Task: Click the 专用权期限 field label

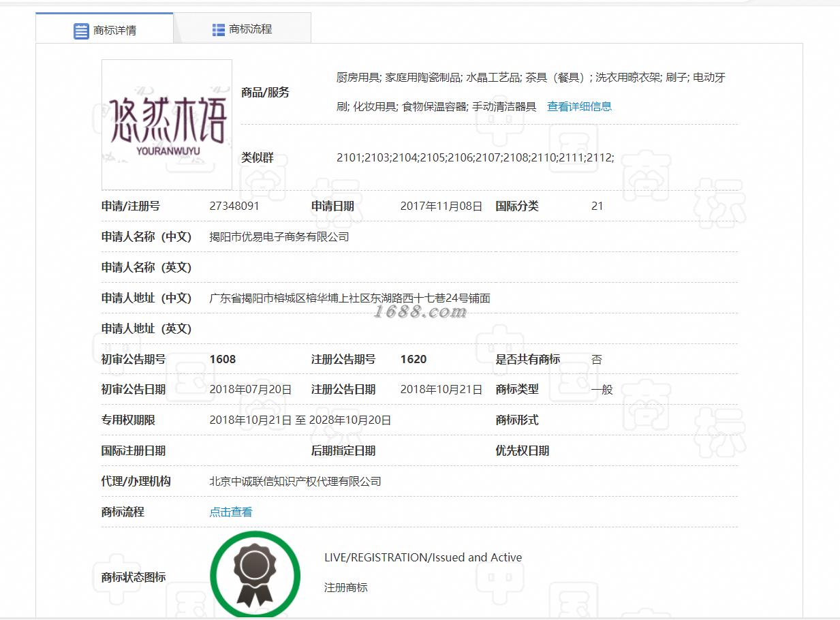Action: click(128, 420)
